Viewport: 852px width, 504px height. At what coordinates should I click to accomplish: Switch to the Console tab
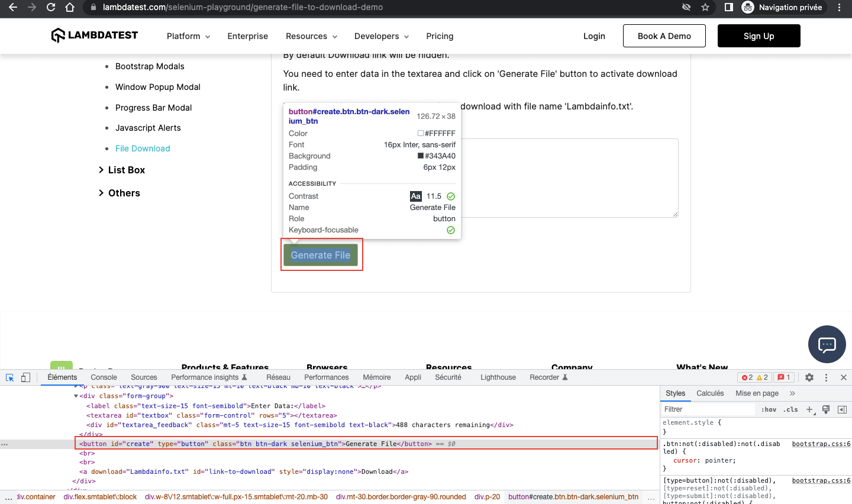click(x=104, y=377)
